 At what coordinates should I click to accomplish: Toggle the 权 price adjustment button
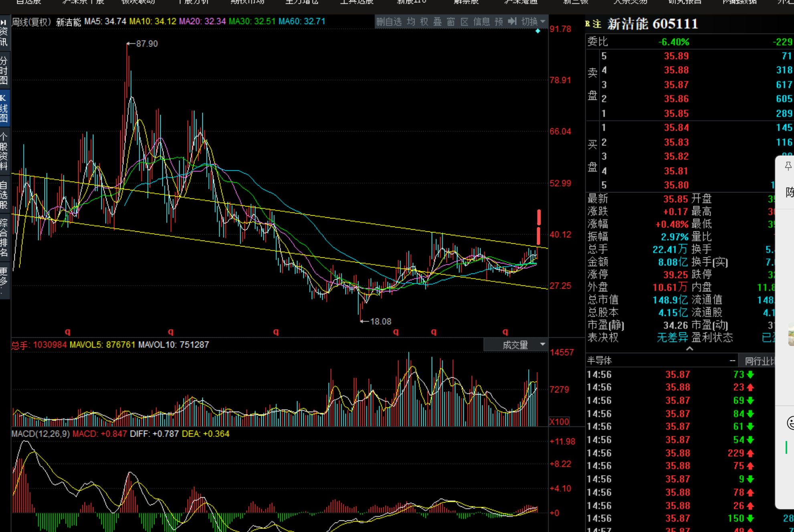pos(424,22)
